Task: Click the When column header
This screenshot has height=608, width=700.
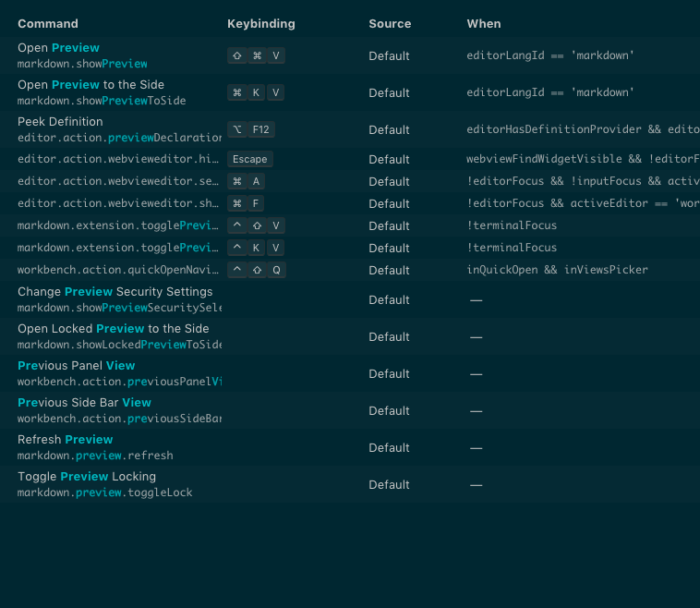Action: 484,24
